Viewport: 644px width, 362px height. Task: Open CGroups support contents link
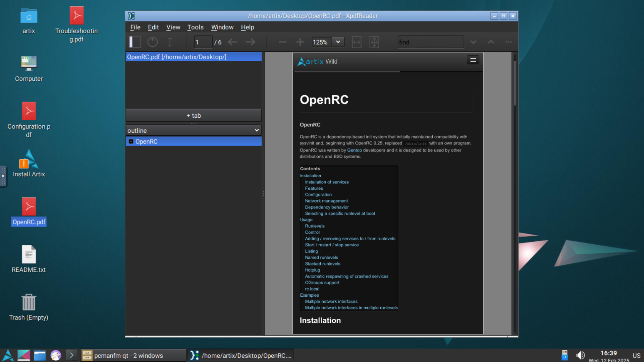(x=322, y=283)
